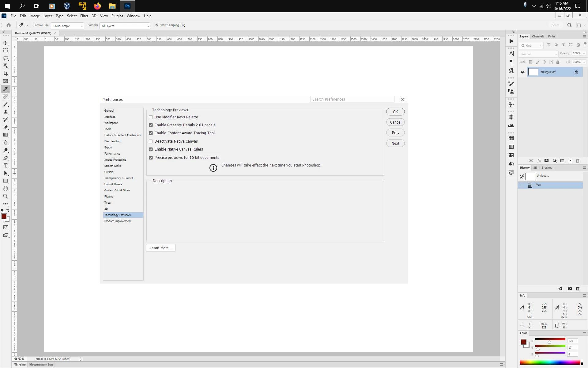Open the Sample Size dropdown

[x=67, y=26]
